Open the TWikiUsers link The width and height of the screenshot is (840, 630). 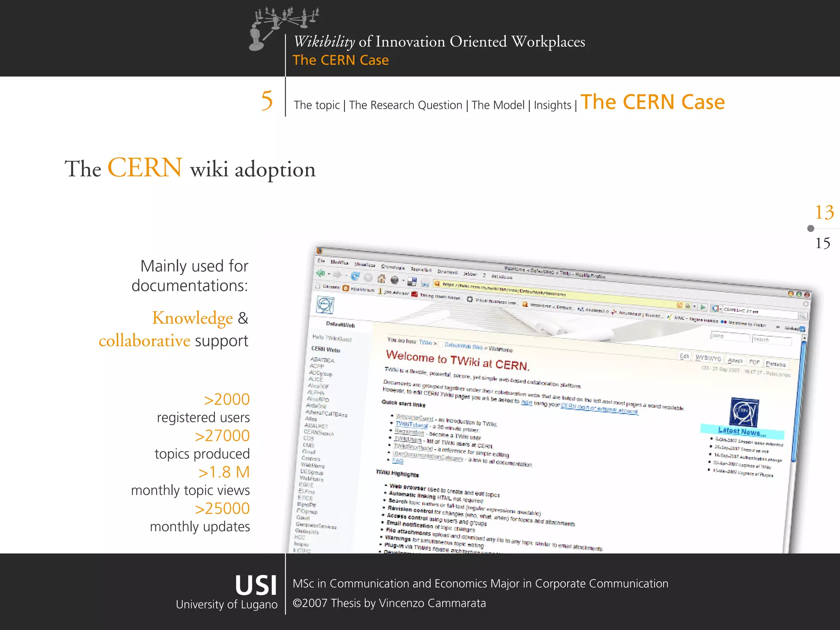[408, 439]
